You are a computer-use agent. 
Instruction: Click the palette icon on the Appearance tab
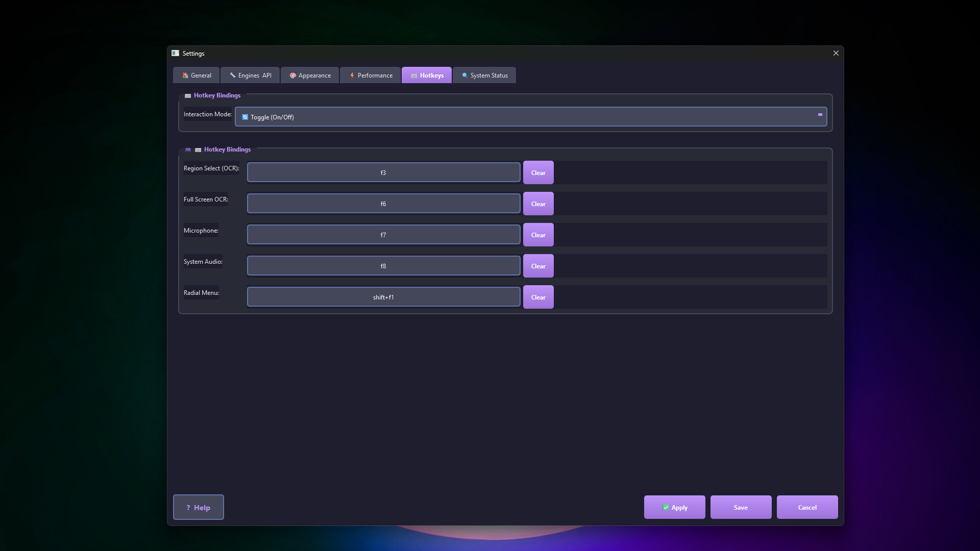pos(292,75)
